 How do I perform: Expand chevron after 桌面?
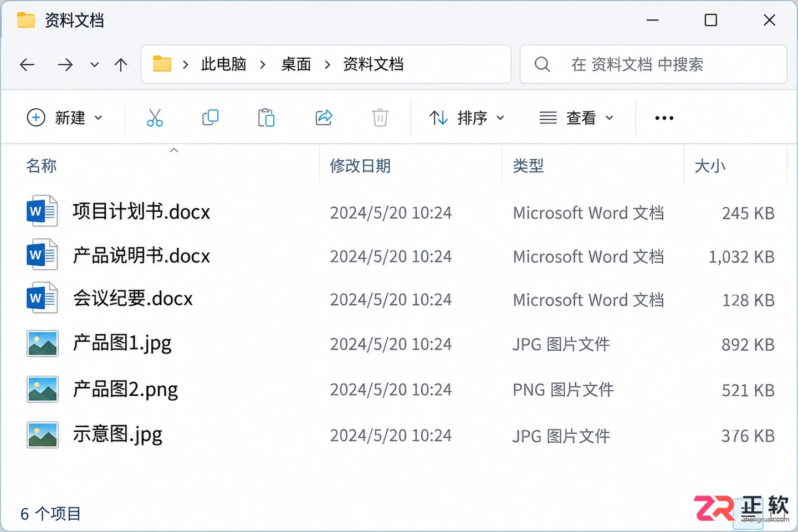(328, 65)
